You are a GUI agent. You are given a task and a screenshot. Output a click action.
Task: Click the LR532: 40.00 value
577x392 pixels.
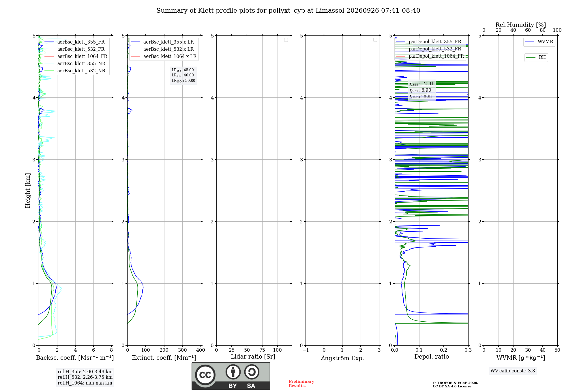(x=183, y=75)
